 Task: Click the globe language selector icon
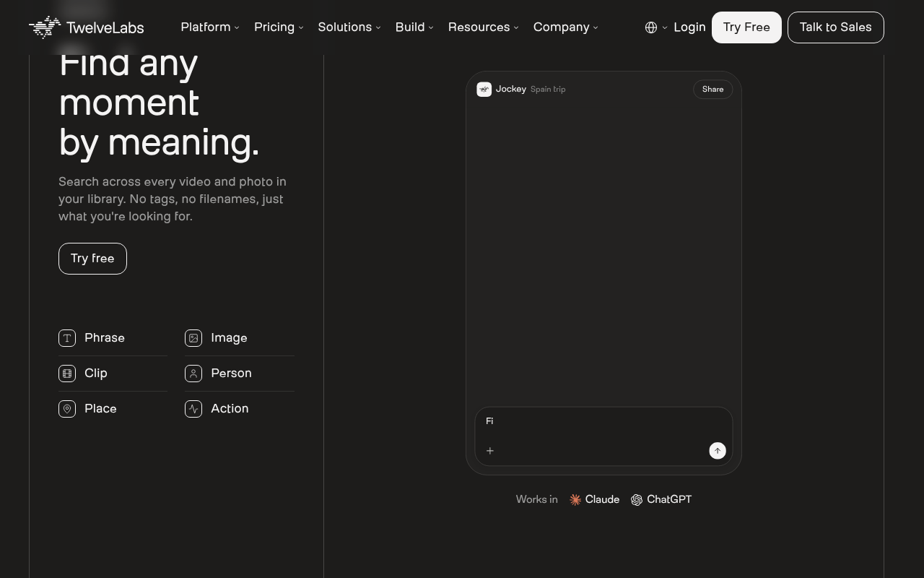(x=651, y=27)
